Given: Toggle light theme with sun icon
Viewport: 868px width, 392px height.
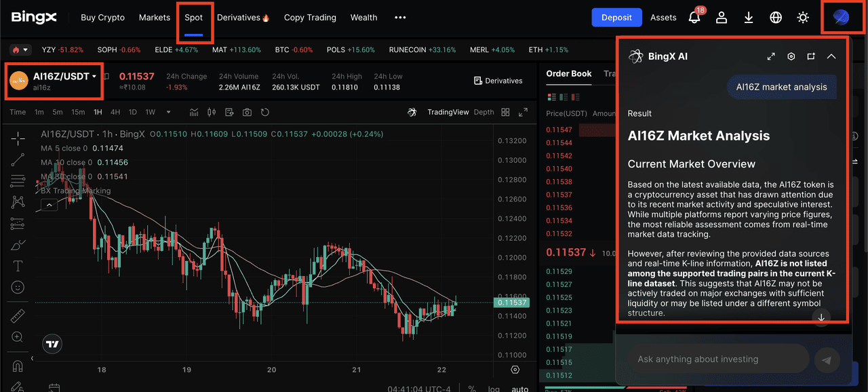Looking at the screenshot, I should coord(803,18).
